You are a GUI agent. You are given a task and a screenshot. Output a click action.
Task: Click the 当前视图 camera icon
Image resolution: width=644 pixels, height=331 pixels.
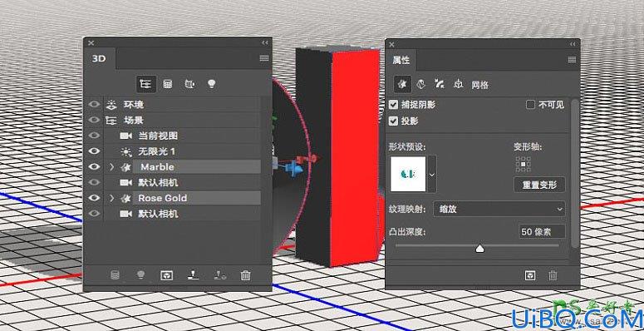(x=125, y=136)
